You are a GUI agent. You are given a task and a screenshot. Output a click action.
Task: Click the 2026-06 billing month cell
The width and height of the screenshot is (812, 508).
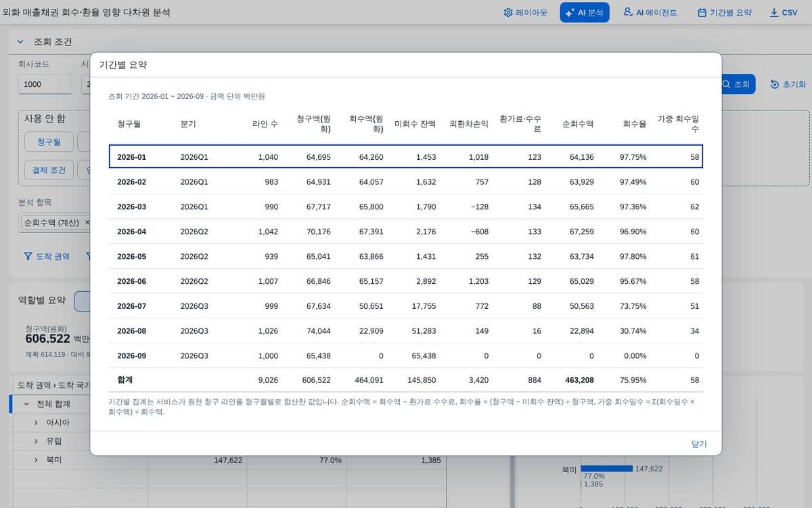click(131, 281)
